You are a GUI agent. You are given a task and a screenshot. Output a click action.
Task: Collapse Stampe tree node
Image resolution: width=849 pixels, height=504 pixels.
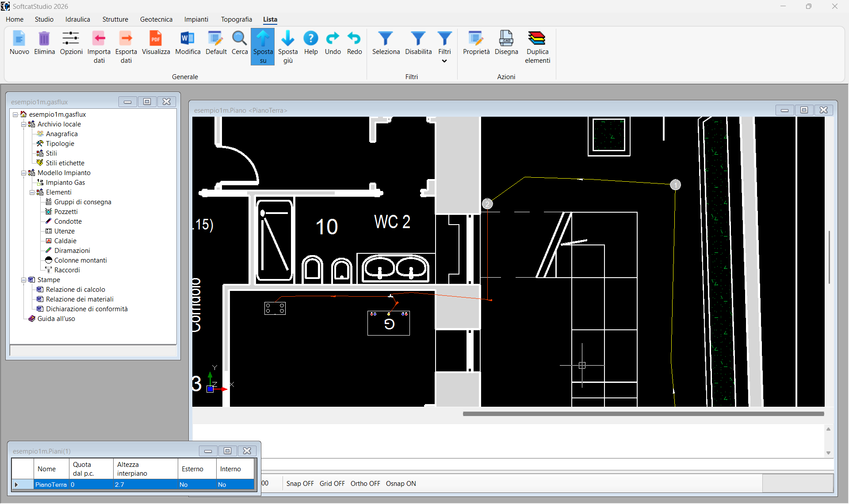(x=23, y=280)
